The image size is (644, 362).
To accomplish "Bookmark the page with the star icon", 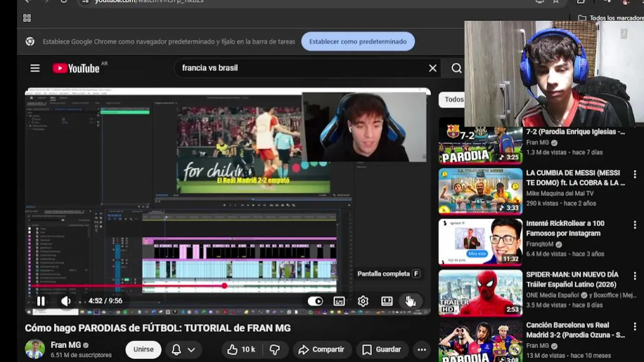I will (x=555, y=2).
